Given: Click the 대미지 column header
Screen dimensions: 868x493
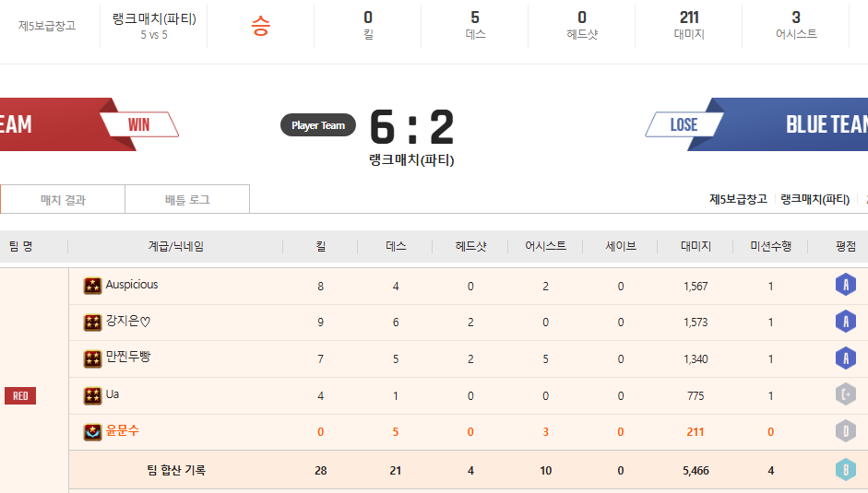Looking at the screenshot, I should pos(696,247).
